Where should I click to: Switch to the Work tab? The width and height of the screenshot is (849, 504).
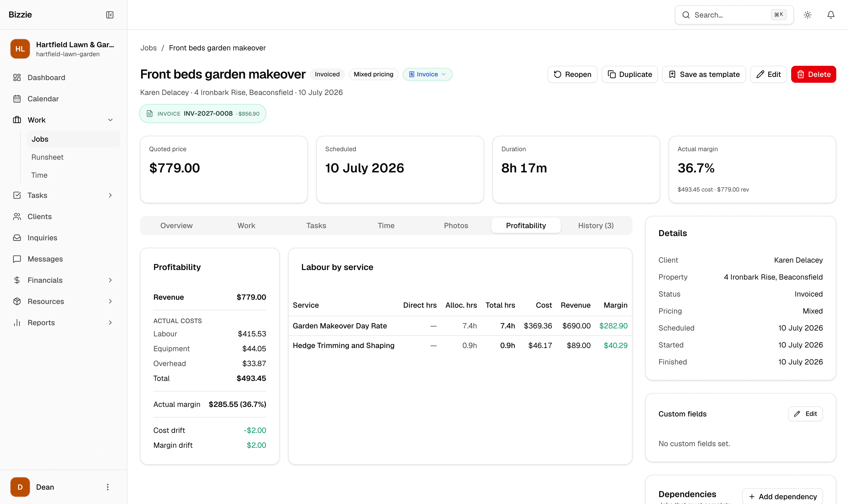[246, 225]
